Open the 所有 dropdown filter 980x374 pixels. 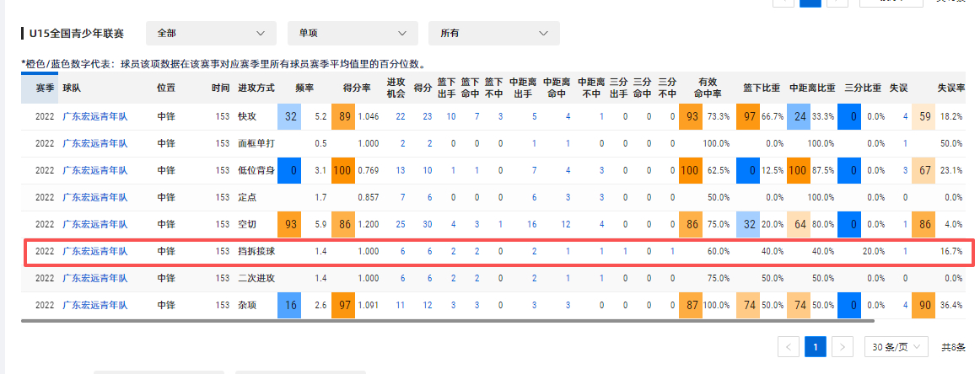point(493,33)
